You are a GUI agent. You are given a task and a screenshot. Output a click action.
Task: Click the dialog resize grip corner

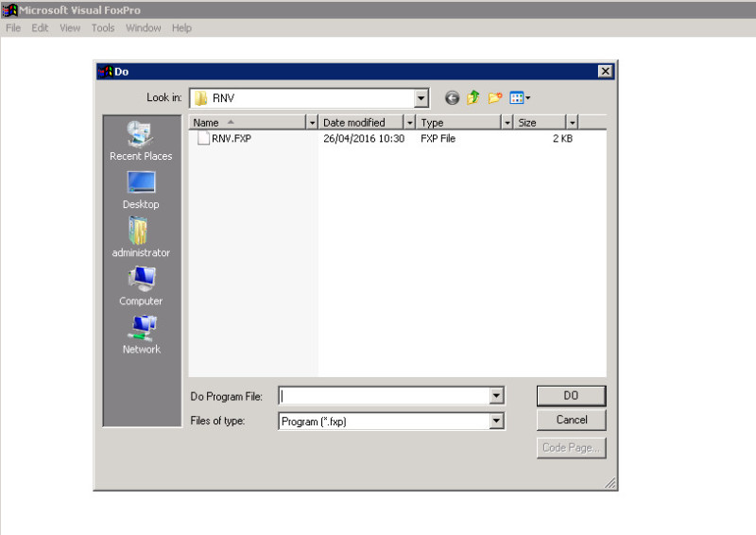tap(610, 483)
